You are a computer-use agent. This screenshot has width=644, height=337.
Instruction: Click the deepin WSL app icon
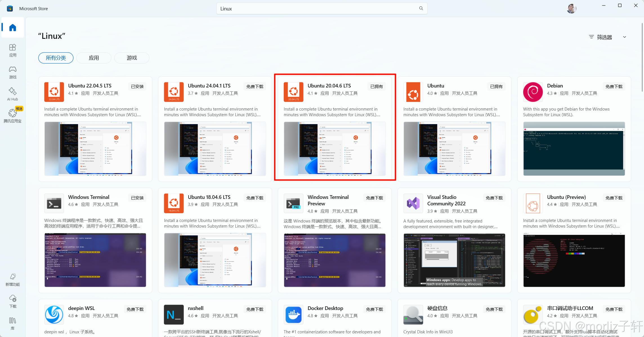54,314
